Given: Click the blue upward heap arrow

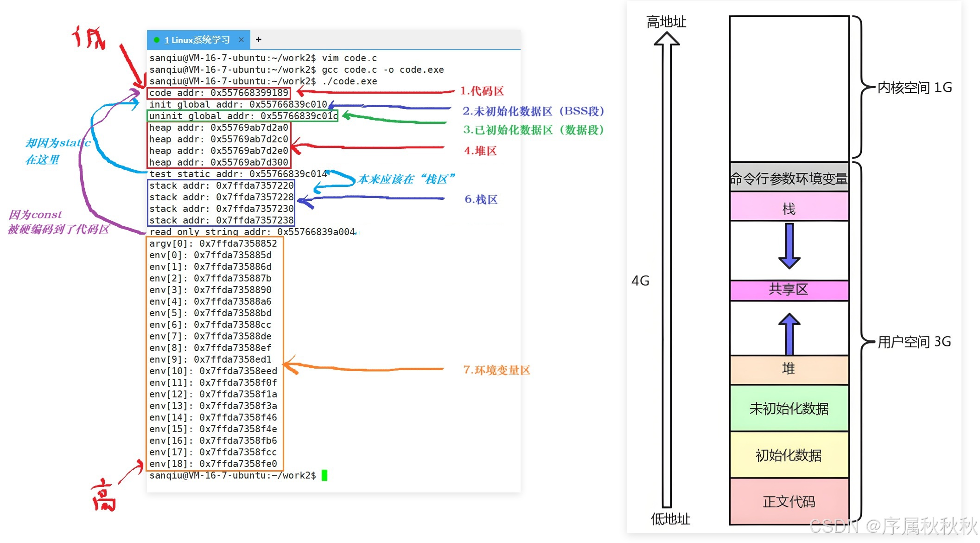Looking at the screenshot, I should 789,334.
